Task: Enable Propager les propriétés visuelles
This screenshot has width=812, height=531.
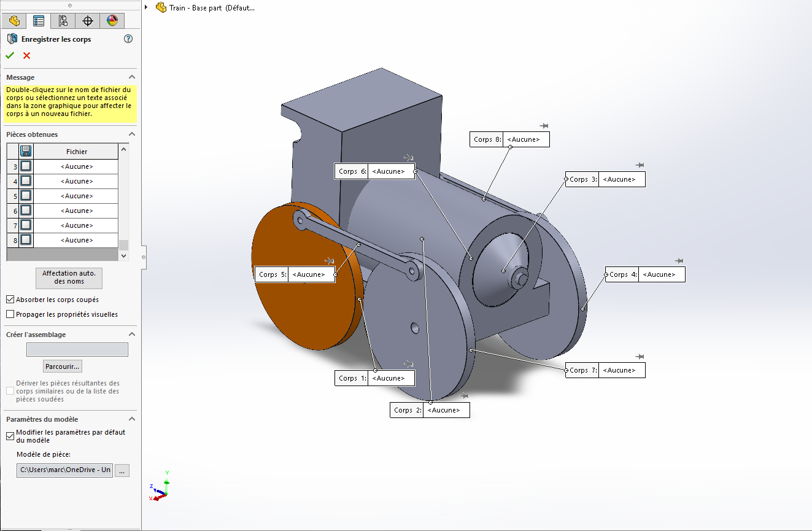Action: tap(10, 314)
